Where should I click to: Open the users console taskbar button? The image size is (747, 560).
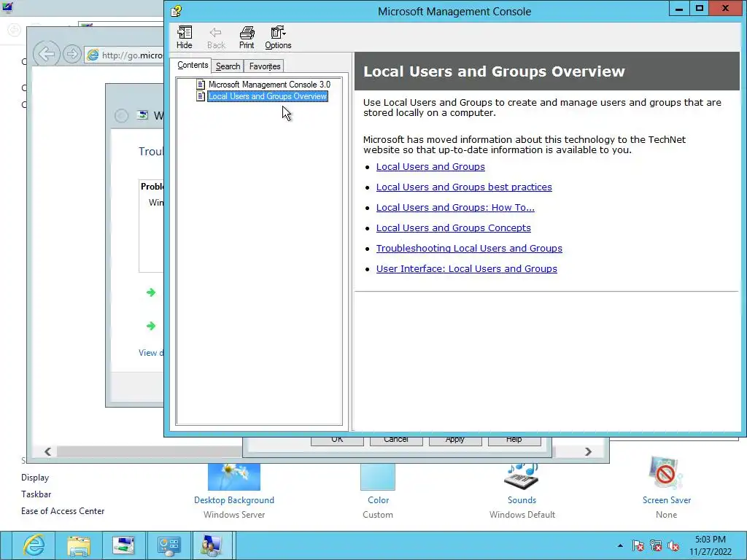pyautogui.click(x=212, y=545)
